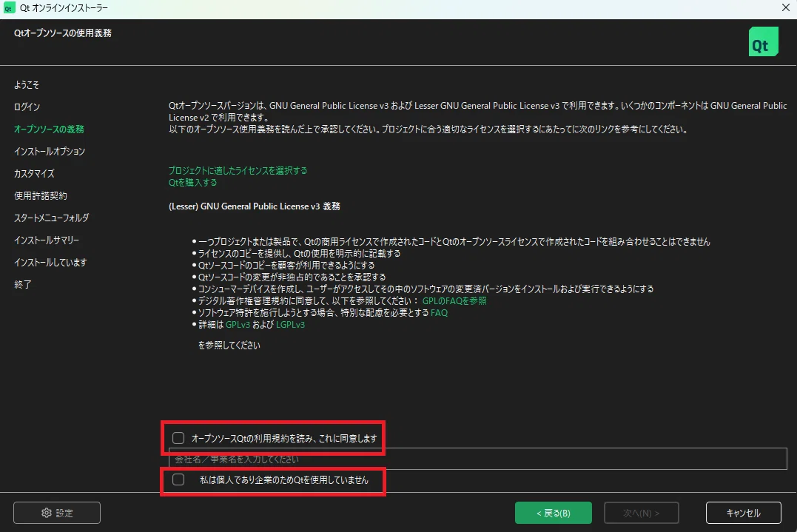Open the LGPLv3 link
The width and height of the screenshot is (797, 532).
(x=290, y=325)
